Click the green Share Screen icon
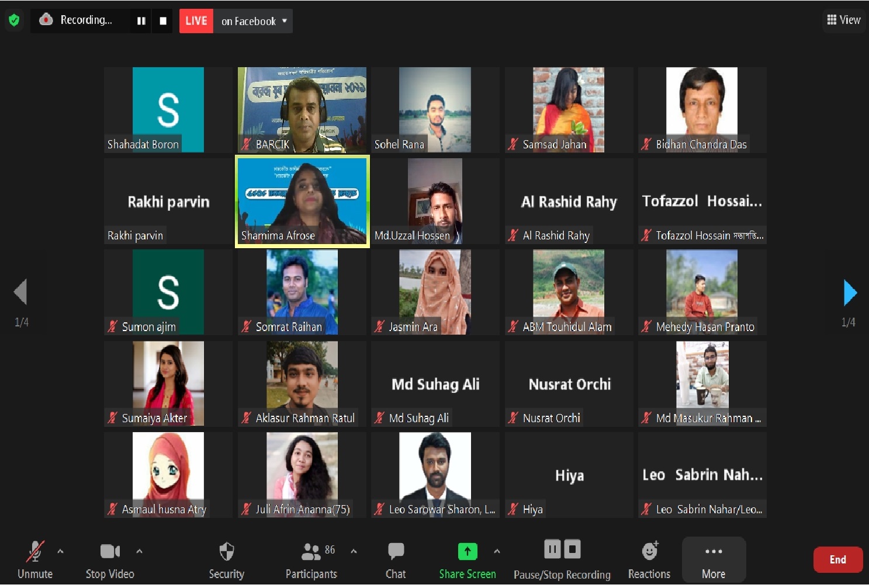Screen dimensions: 869x588 coord(467,551)
